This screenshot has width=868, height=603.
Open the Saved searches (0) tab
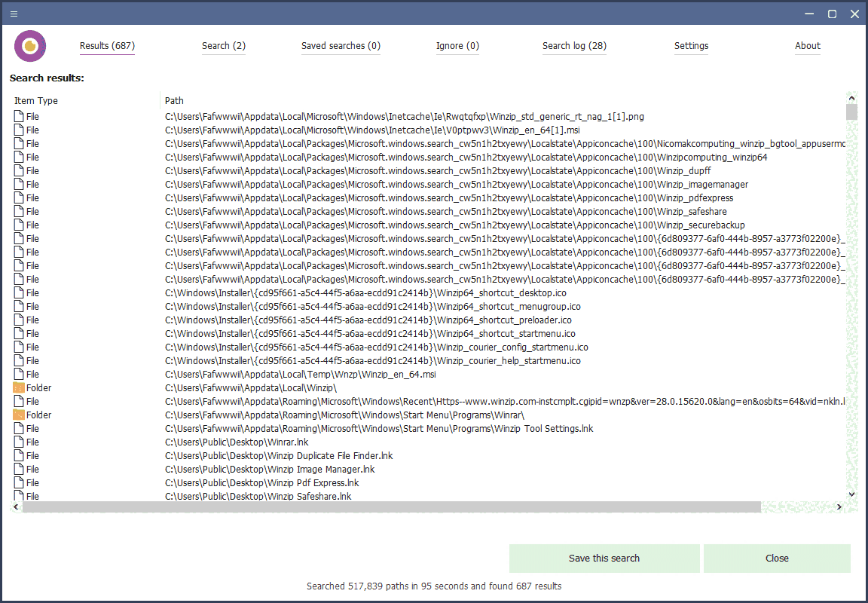tap(341, 46)
